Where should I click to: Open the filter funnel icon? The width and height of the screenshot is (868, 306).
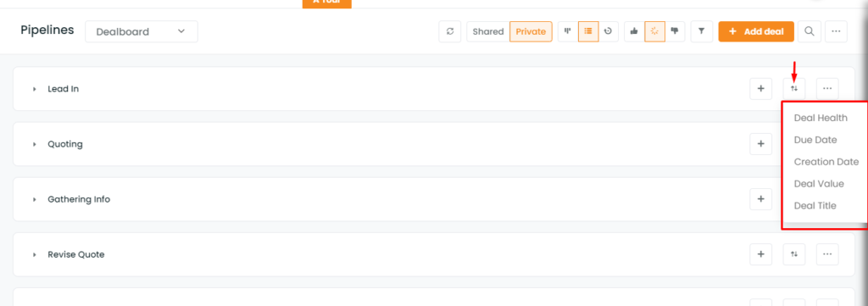point(701,31)
